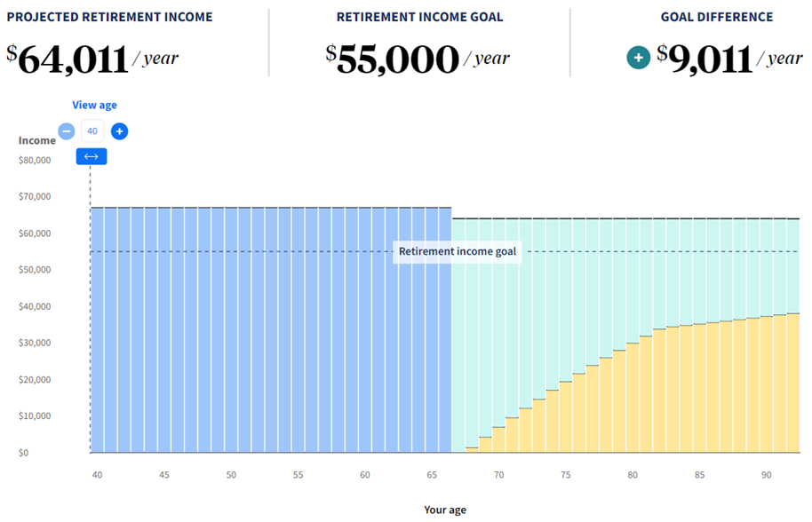
Task: Click the $9,011 goal difference amount
Action: (705, 58)
